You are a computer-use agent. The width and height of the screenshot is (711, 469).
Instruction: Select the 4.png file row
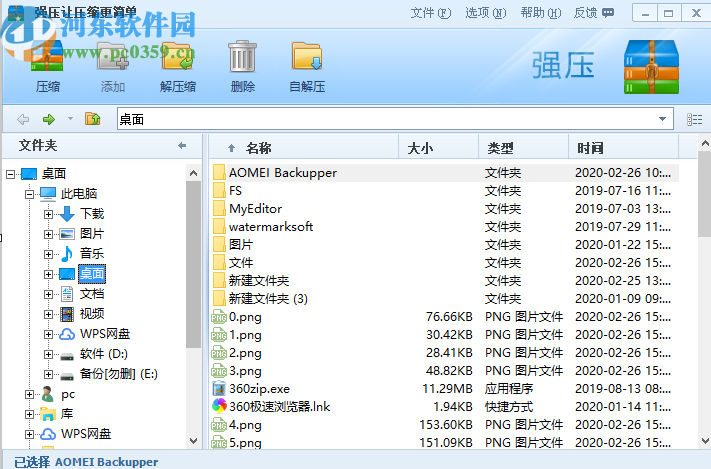[444, 425]
